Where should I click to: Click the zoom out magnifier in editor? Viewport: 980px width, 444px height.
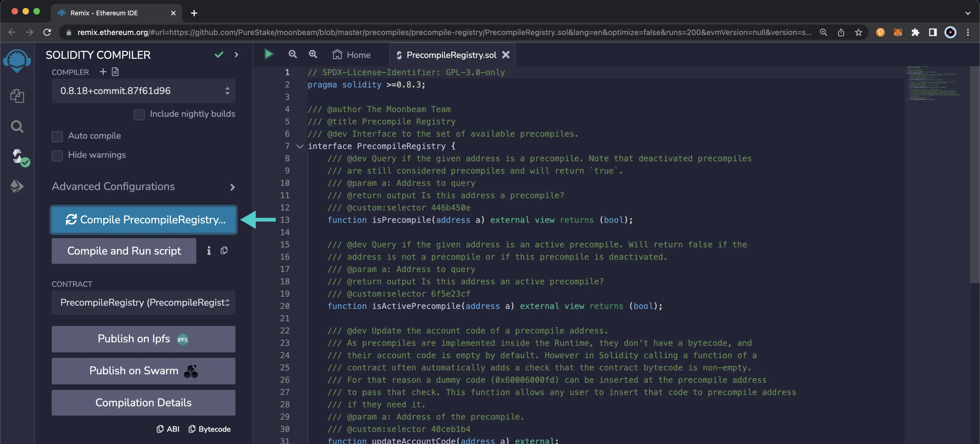click(x=292, y=54)
